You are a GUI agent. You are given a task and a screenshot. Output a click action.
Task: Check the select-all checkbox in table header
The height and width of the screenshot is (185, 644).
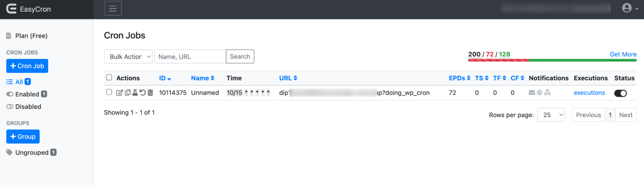(109, 78)
